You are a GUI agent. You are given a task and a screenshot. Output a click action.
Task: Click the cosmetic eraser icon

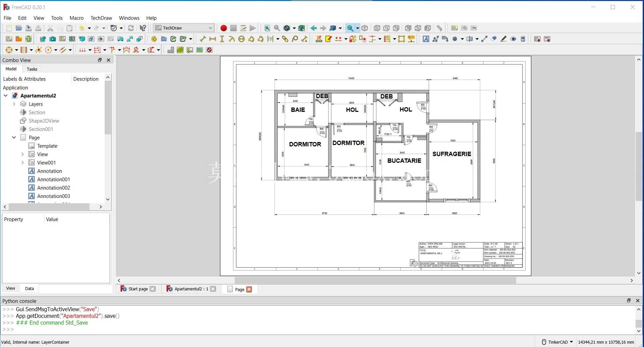(x=494, y=39)
